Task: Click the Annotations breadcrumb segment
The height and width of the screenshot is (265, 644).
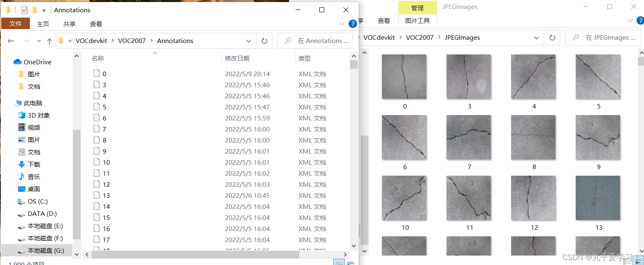Action: click(175, 41)
